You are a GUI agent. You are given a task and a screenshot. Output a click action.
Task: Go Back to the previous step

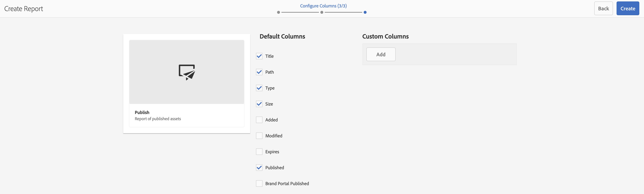(603, 9)
